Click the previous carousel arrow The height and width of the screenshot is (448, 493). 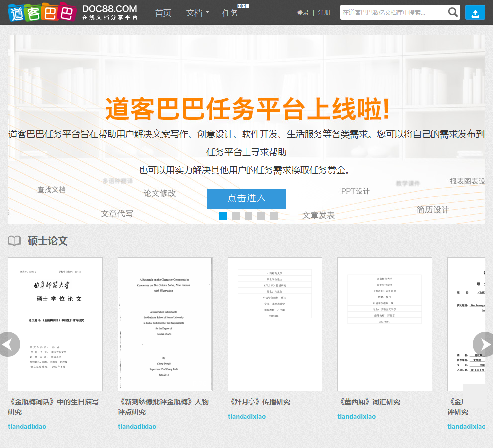pos(9,344)
